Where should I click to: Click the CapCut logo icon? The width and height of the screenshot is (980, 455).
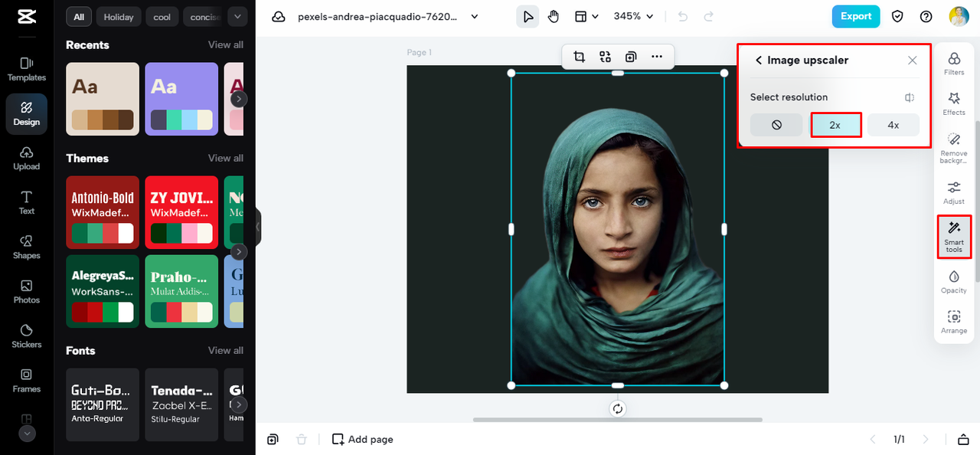[26, 17]
